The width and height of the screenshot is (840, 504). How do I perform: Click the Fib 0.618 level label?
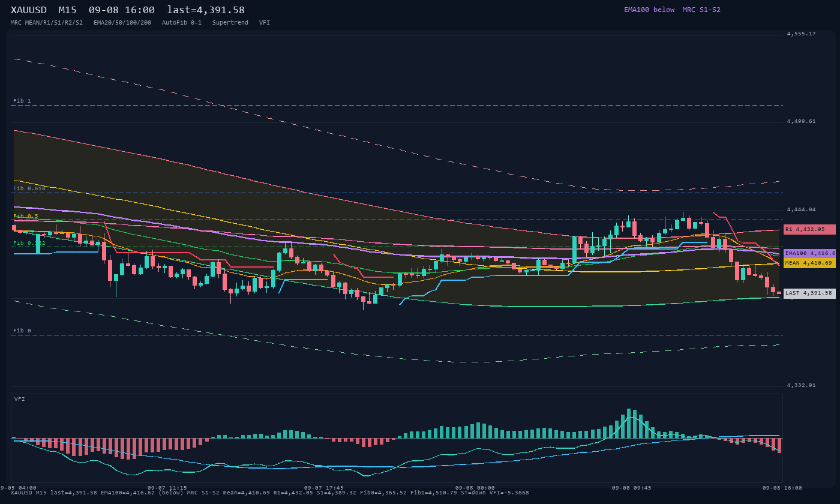coord(29,188)
